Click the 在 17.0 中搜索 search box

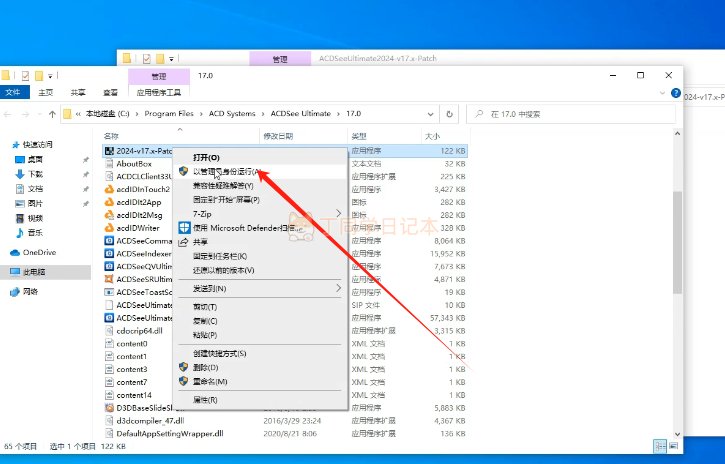571,114
